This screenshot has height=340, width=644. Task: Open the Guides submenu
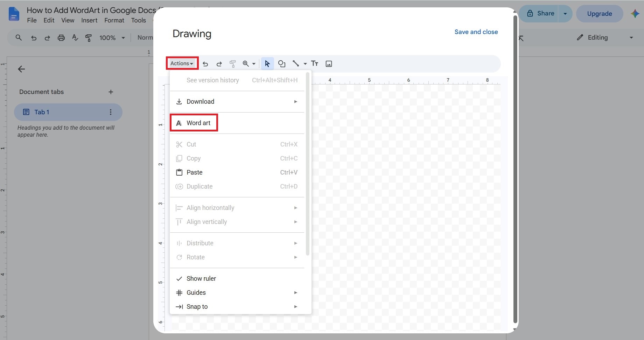tap(237, 293)
